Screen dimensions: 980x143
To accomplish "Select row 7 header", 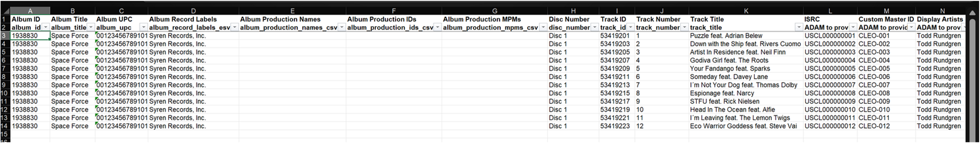I will [5, 69].
